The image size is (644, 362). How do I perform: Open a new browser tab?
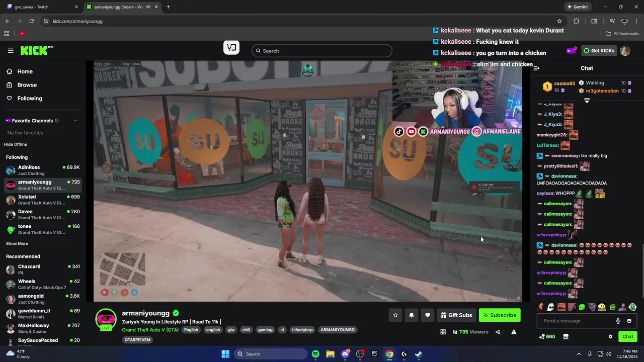click(x=168, y=7)
